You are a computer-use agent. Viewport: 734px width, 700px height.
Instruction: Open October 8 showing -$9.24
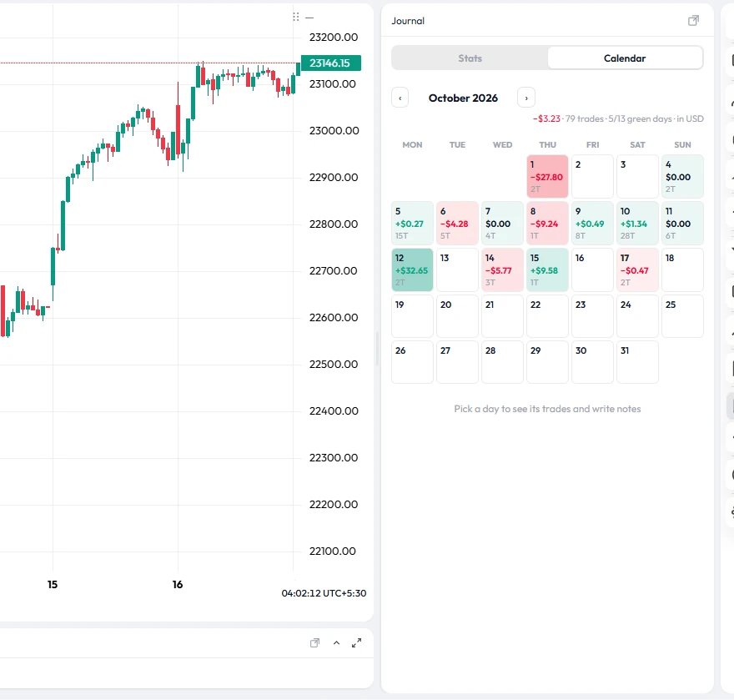548,224
